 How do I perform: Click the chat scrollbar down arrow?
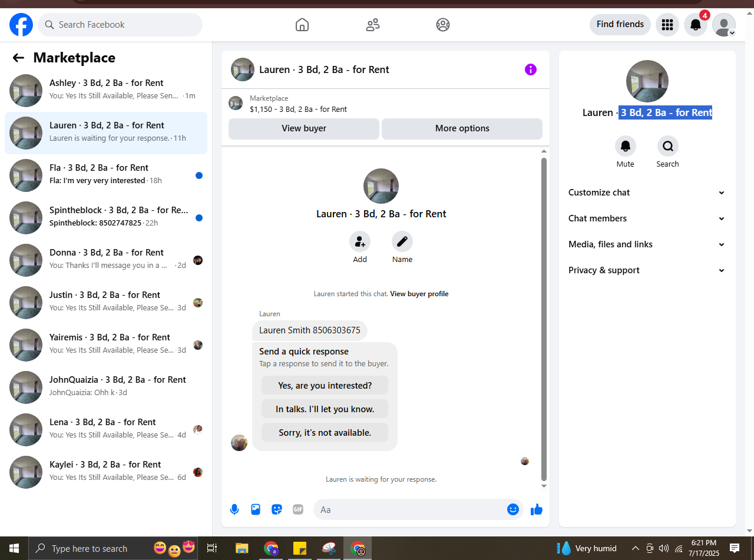point(544,486)
